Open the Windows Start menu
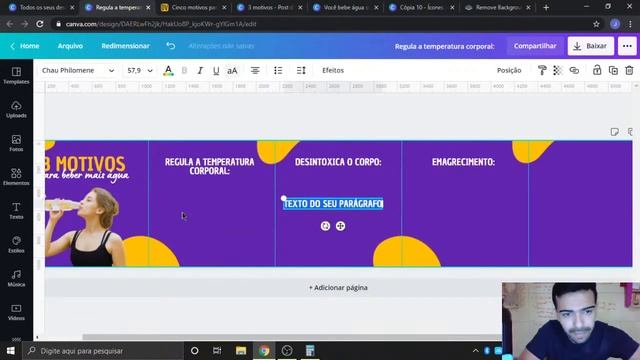This screenshot has width=640, height=360. (11, 351)
